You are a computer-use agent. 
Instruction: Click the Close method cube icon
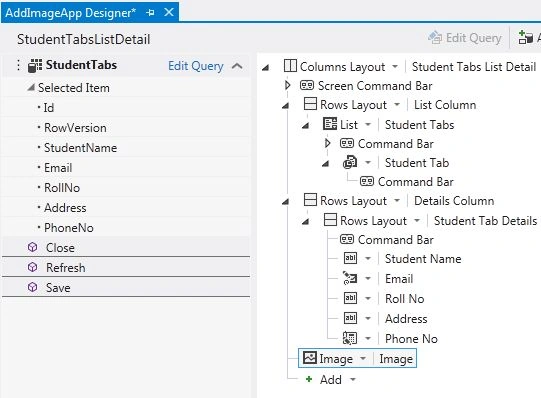coord(32,247)
